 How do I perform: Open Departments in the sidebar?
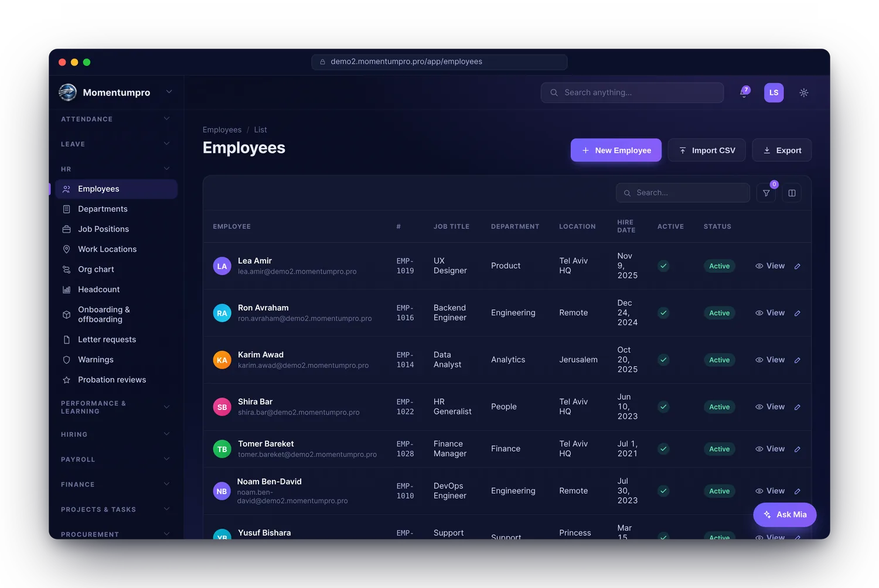coord(116,209)
